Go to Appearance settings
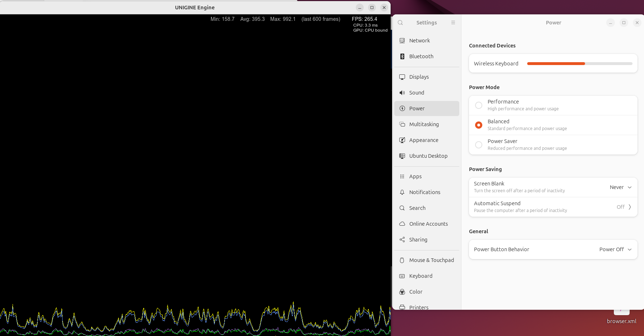This screenshot has height=336, width=644. pos(427,140)
